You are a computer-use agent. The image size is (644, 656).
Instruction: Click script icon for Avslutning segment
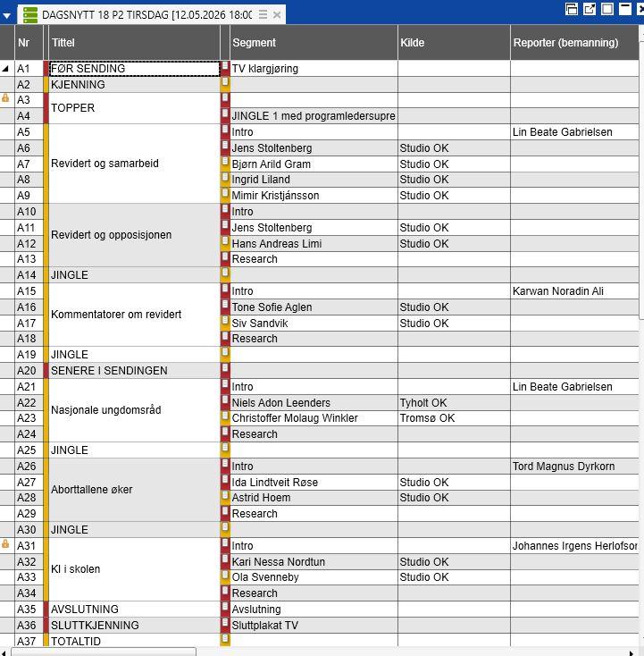point(225,607)
